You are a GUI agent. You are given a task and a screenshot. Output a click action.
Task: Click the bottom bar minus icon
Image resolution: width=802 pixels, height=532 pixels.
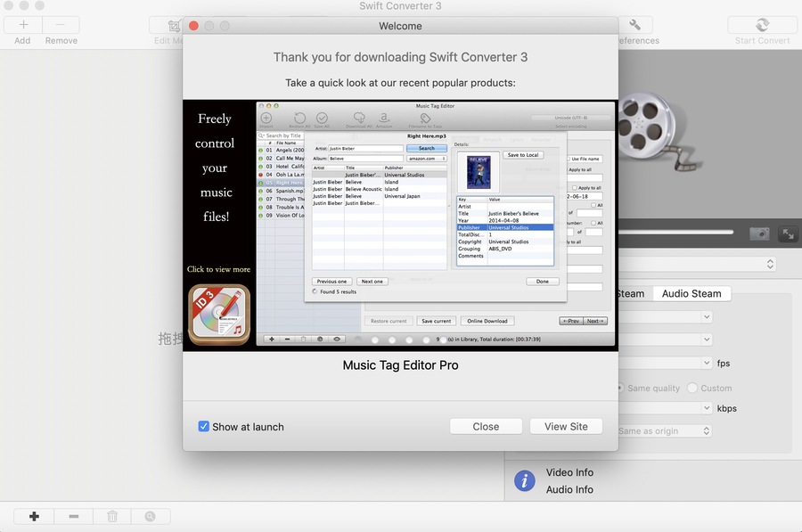(x=74, y=517)
